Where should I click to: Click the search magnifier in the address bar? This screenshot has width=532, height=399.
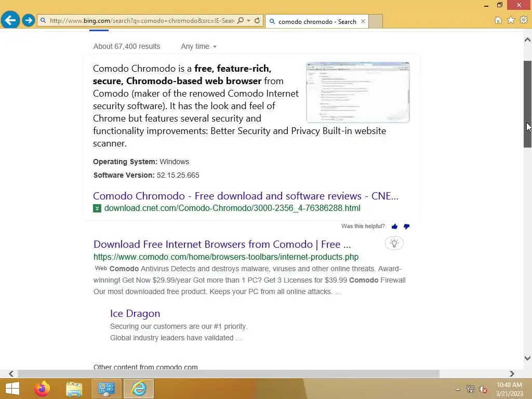tap(240, 20)
